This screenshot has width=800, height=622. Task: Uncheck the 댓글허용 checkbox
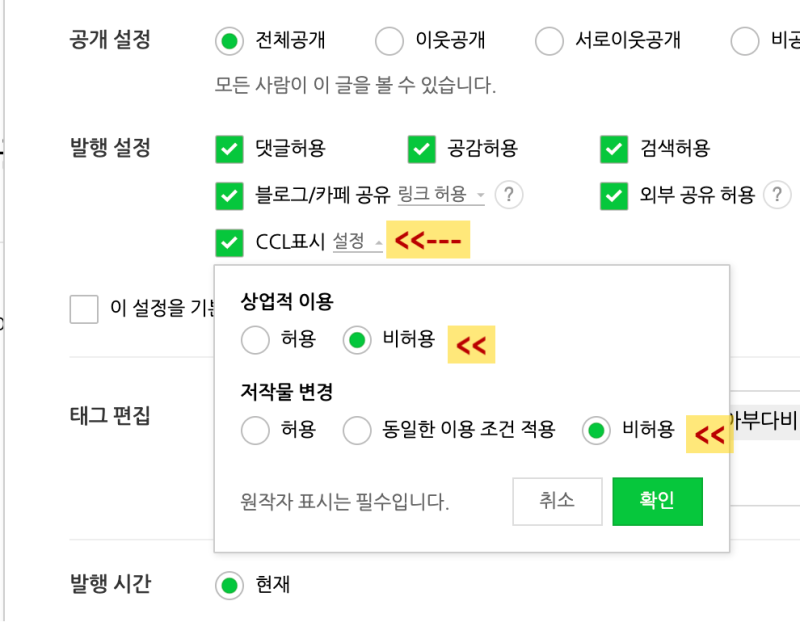[x=230, y=149]
